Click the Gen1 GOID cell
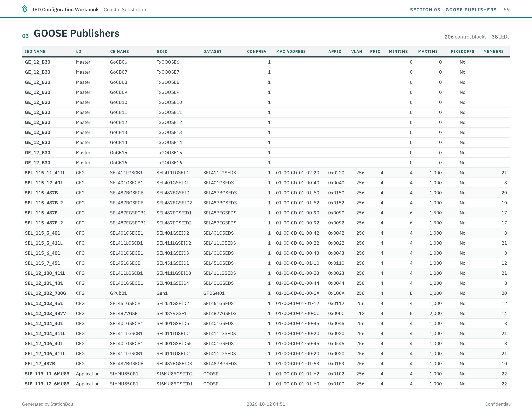Screen dimensions: 532x411 click(x=162, y=293)
